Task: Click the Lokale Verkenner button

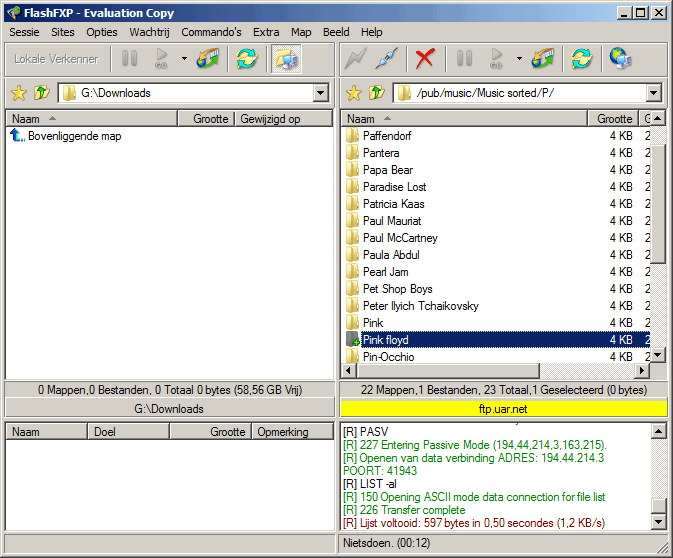Action: [56, 59]
